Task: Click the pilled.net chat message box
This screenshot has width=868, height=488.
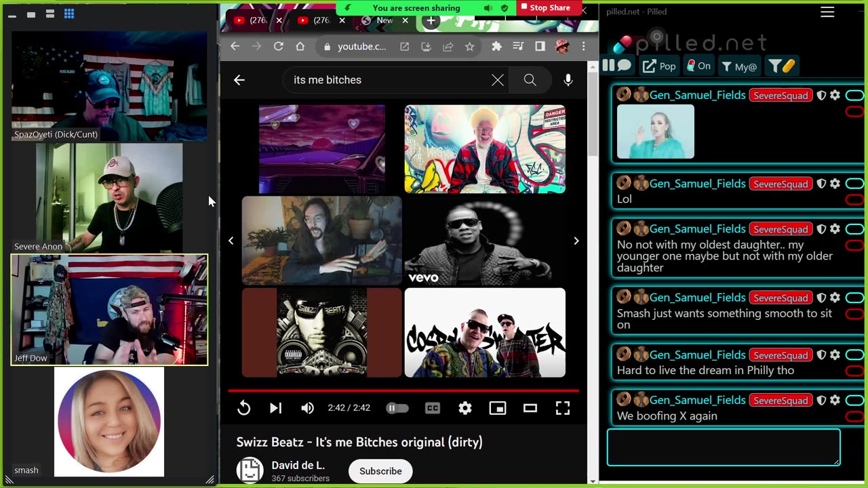Action: 724,447
